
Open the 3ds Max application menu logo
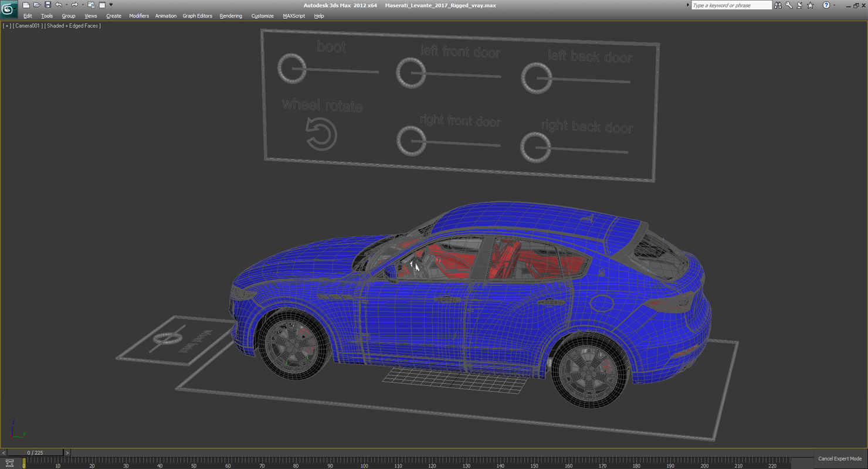point(8,9)
